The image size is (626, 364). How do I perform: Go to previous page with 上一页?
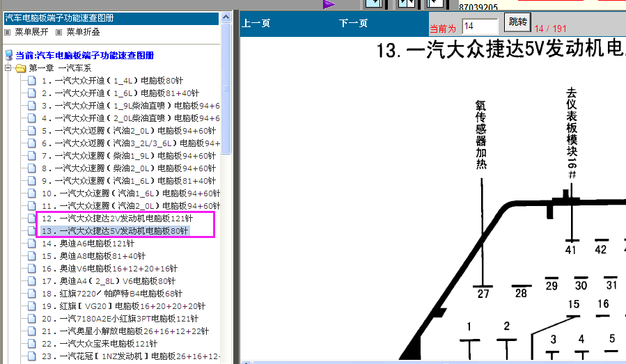[256, 23]
